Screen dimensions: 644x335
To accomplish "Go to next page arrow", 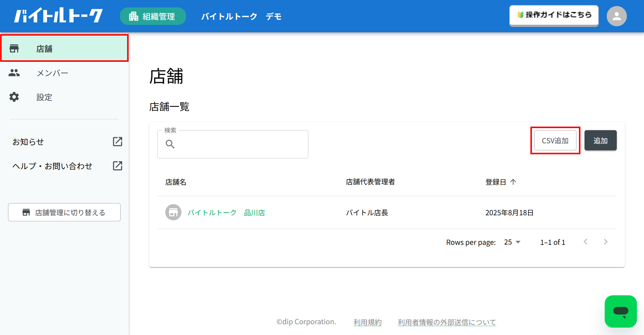I will click(x=606, y=242).
